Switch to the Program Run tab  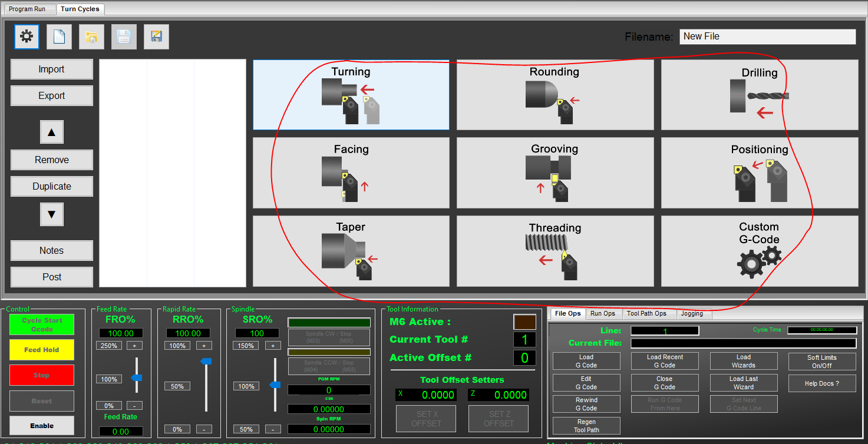point(27,9)
